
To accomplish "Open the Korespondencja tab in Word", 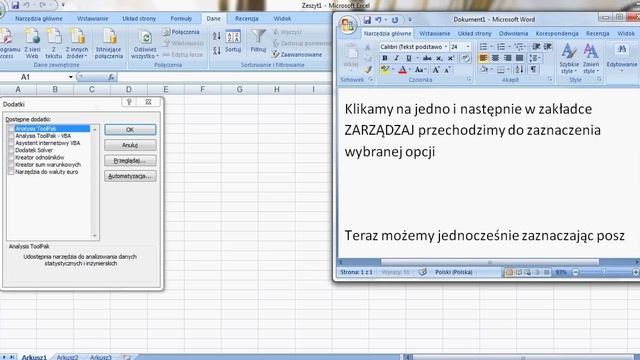I will 557,33.
